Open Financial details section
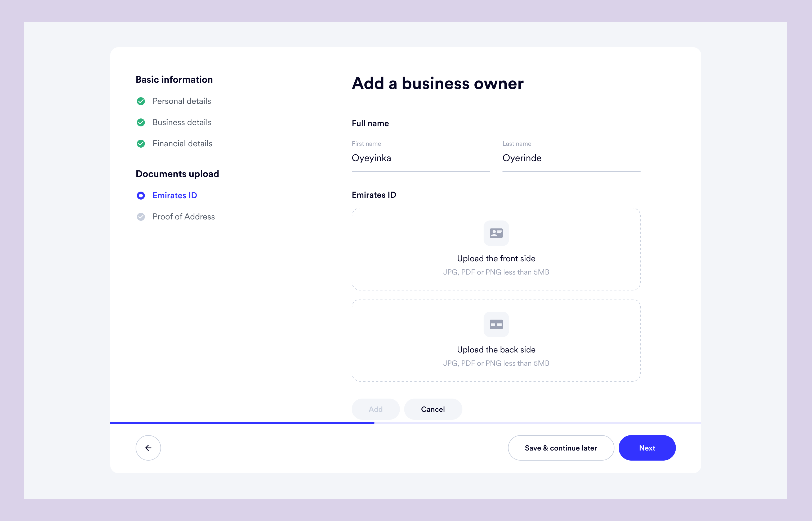 point(182,144)
